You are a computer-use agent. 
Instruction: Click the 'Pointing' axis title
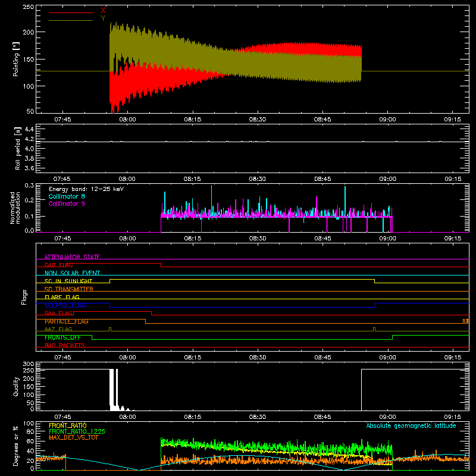coord(16,59)
